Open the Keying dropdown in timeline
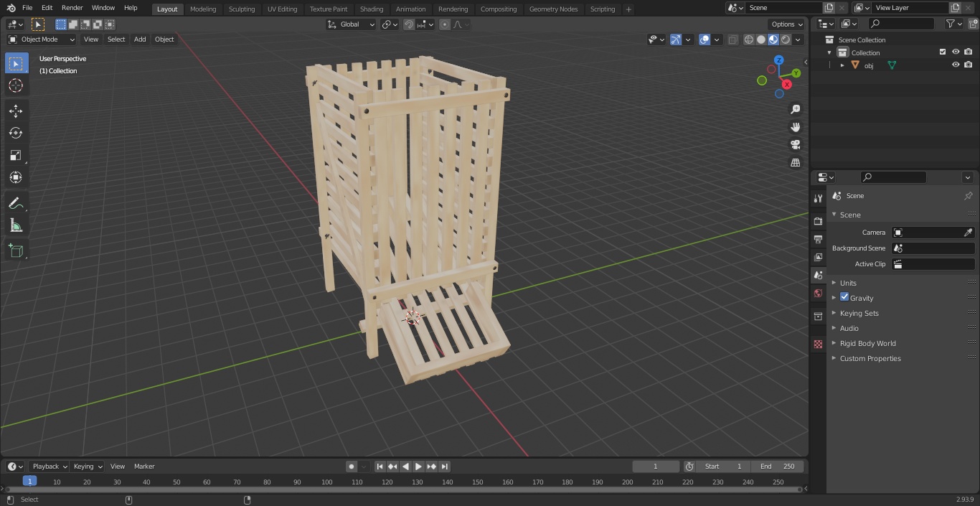Viewport: 980px width, 506px height. coord(88,467)
